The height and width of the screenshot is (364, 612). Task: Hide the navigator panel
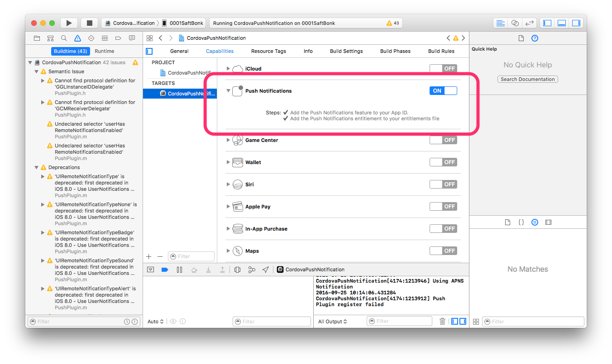(547, 23)
